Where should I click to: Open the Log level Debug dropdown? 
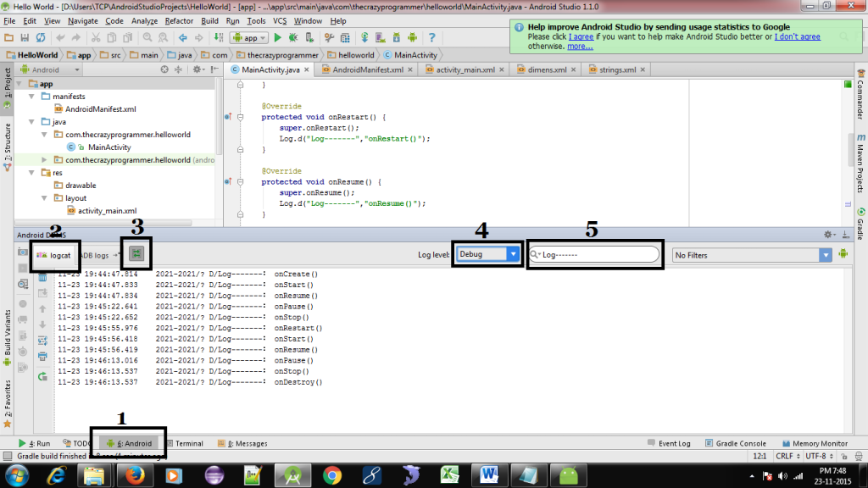point(487,254)
